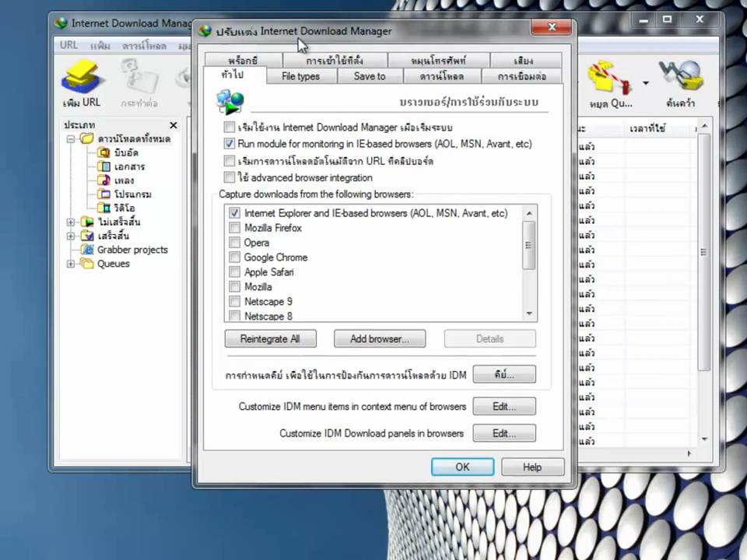Click the Grabber search toolbar icon
Screen dimensions: 747x560
coord(682,76)
